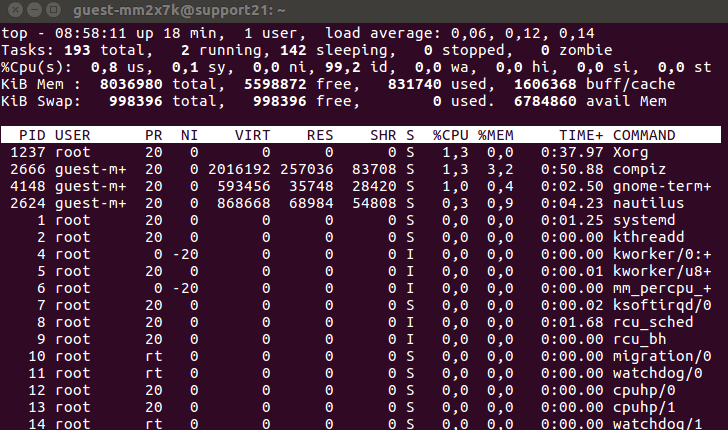Click the %CPU column header

pyautogui.click(x=450, y=134)
